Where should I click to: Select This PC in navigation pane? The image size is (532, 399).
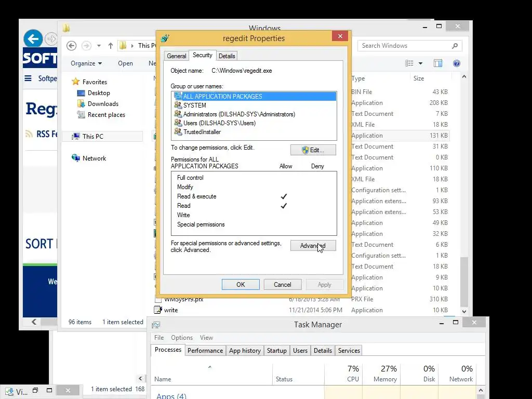(102, 137)
